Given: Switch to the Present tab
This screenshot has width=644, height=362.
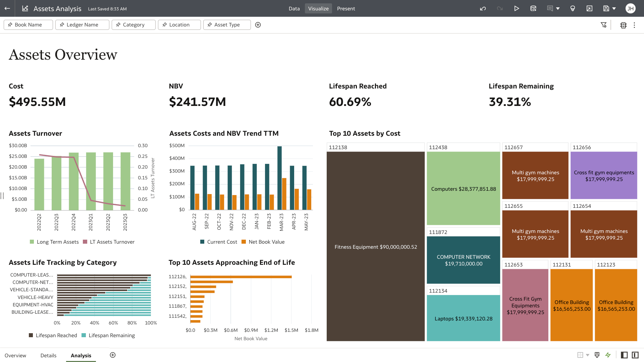Looking at the screenshot, I should click(x=346, y=9).
